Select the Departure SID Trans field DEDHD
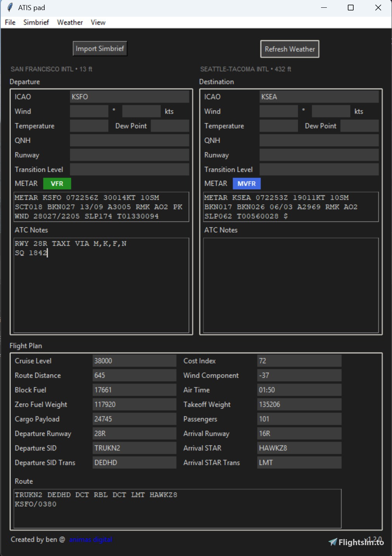Screen dimensions: 392x556 click(x=135, y=463)
